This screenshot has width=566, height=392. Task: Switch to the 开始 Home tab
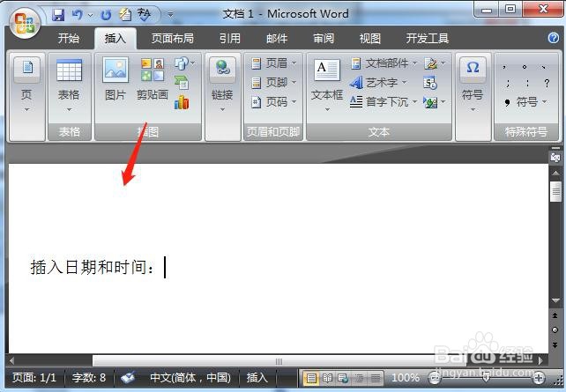[x=69, y=38]
